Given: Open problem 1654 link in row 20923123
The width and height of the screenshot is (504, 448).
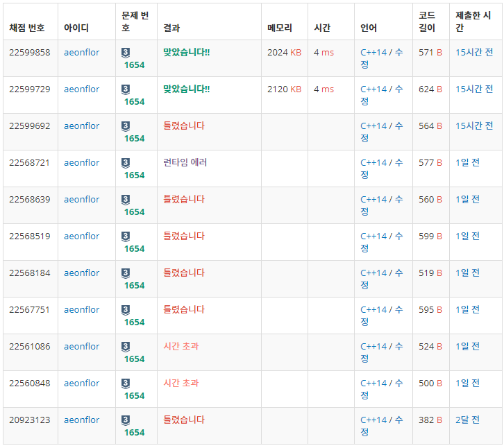Looking at the screenshot, I should (135, 433).
